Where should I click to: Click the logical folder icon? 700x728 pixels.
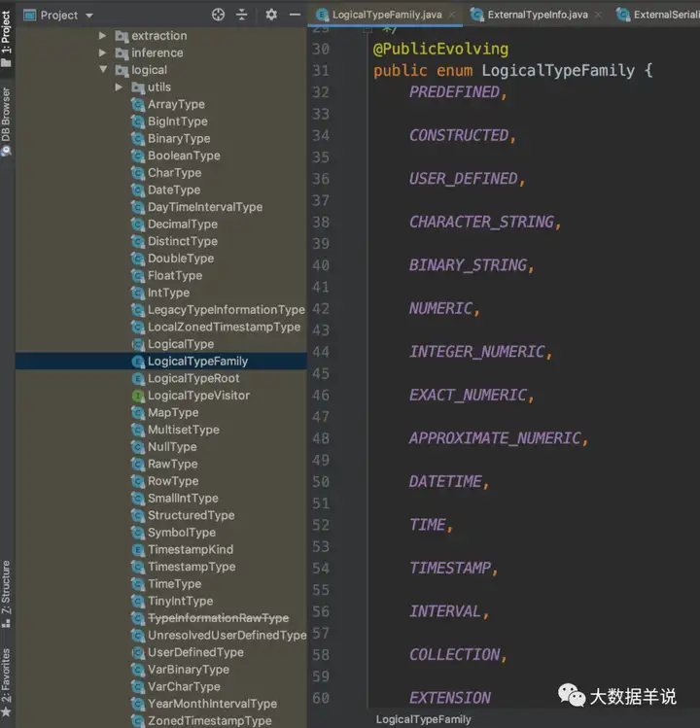coord(122,70)
